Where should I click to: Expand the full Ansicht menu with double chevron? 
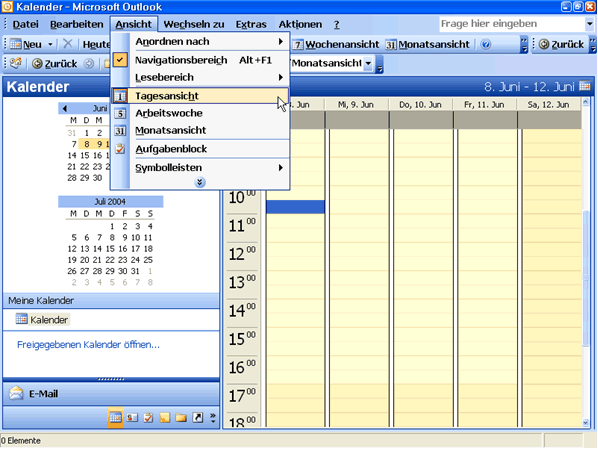[200, 182]
